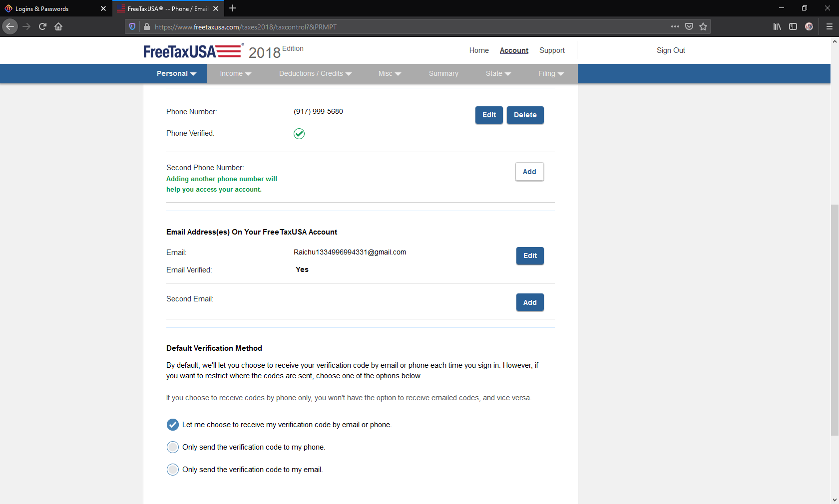
Task: Open the Firefox hamburger menu
Action: click(830, 26)
